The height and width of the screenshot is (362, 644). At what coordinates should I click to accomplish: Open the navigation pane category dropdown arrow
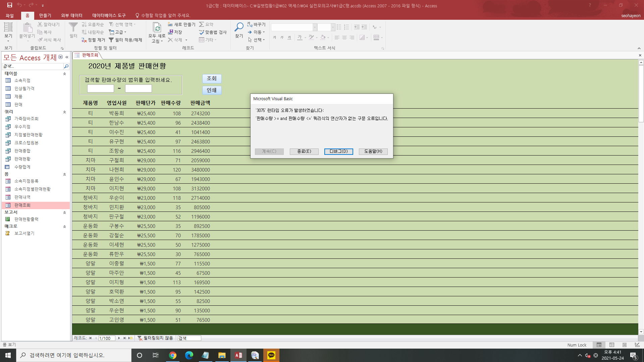pos(61,57)
